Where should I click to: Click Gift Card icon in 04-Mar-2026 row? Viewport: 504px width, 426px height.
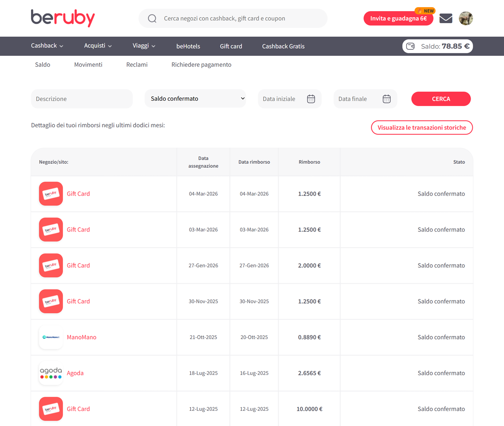click(51, 194)
